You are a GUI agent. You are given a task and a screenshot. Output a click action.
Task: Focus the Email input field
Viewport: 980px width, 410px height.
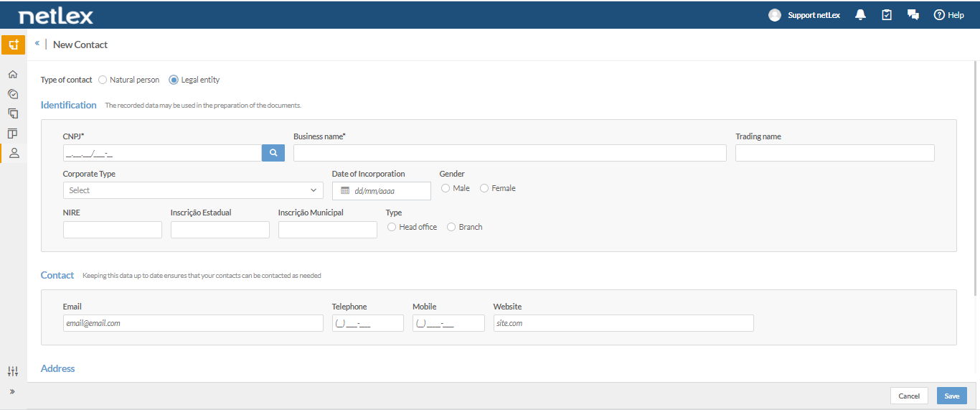click(193, 323)
